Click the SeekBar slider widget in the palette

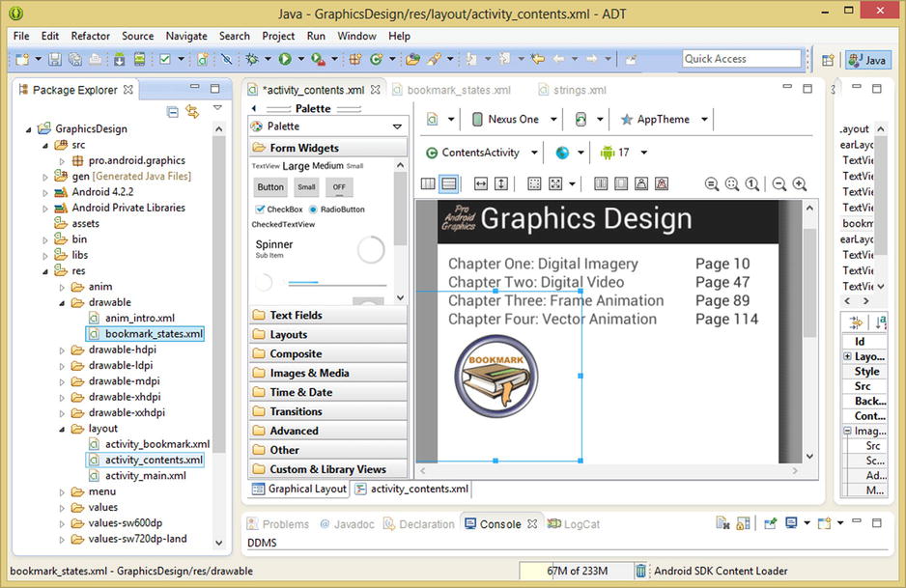click(x=335, y=284)
